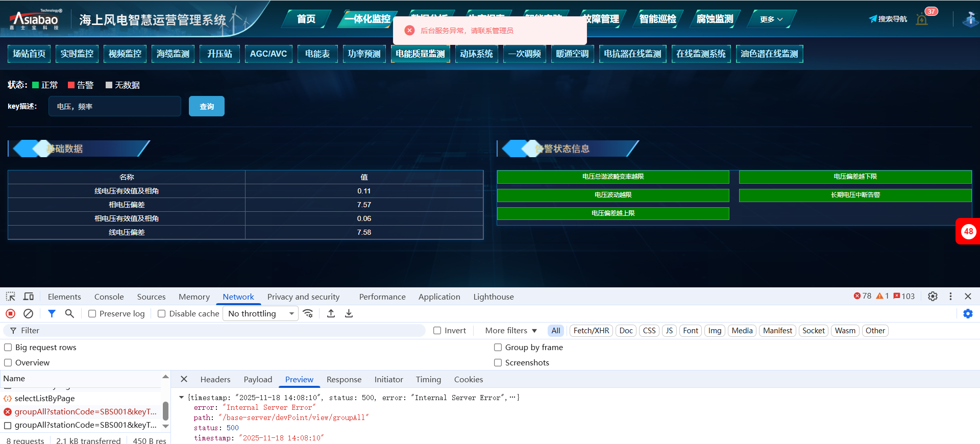
Task: Click the export HAR download icon
Action: 349,313
